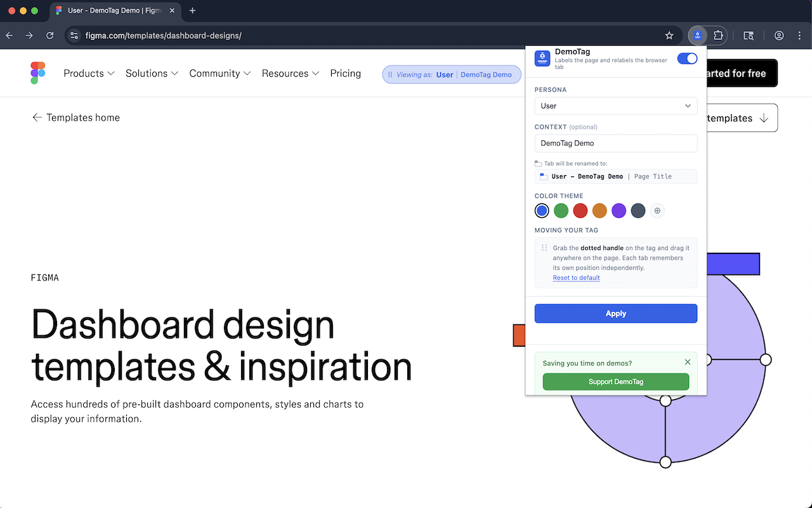Click the DemoTag logo in popup header
Screen dimensions: 812x508
(x=542, y=58)
